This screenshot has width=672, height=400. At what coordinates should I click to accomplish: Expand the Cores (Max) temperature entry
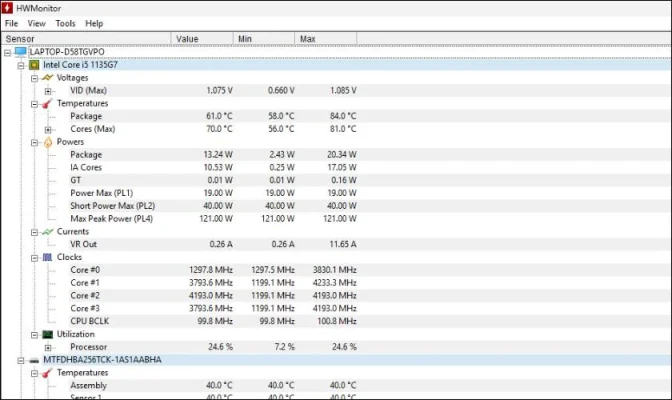(x=47, y=129)
